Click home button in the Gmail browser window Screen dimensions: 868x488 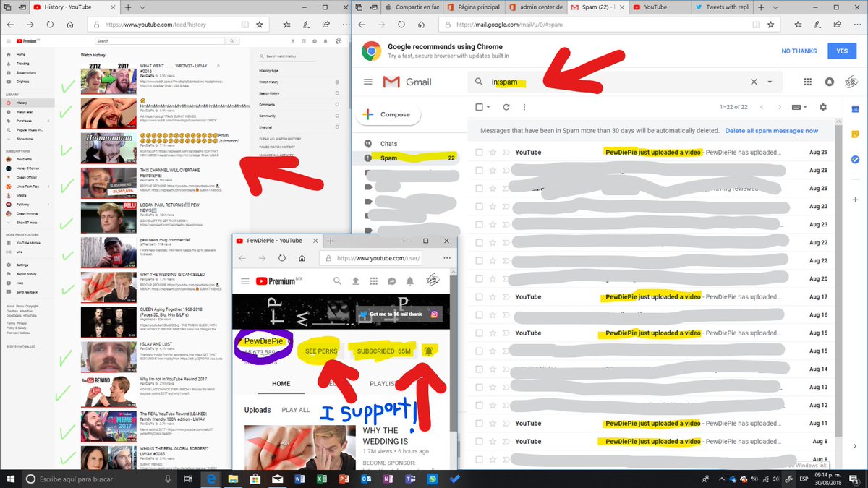click(x=422, y=24)
